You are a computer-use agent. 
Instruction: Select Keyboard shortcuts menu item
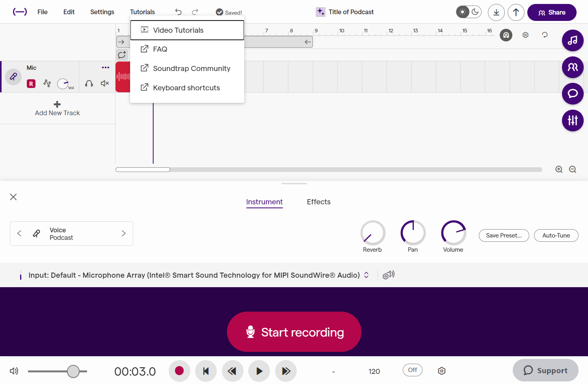coord(187,88)
